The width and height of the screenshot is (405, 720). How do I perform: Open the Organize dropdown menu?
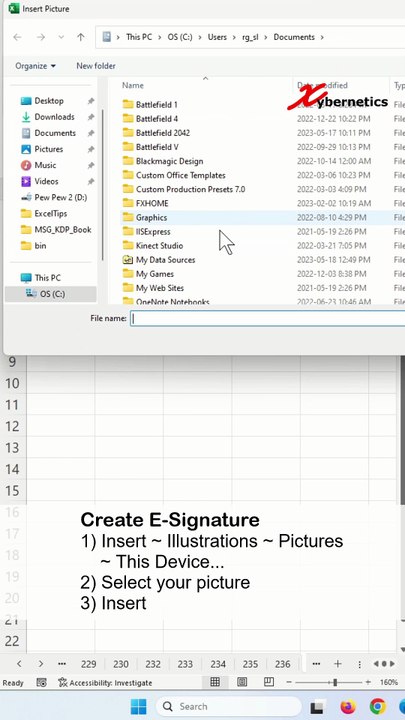(35, 66)
